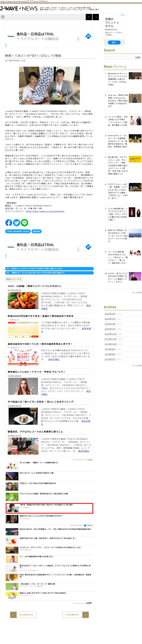Click the search text field
The height and width of the screenshot is (644, 142).
(x=120, y=57)
